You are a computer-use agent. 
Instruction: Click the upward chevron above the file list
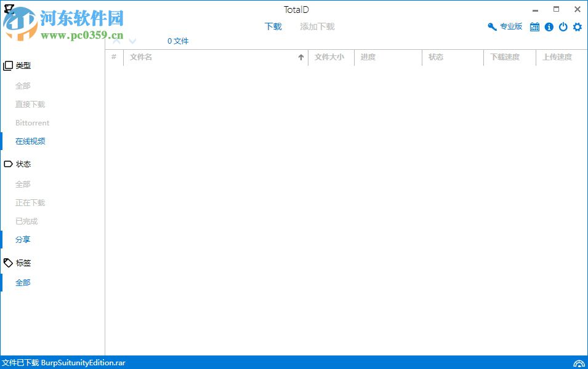[116, 39]
